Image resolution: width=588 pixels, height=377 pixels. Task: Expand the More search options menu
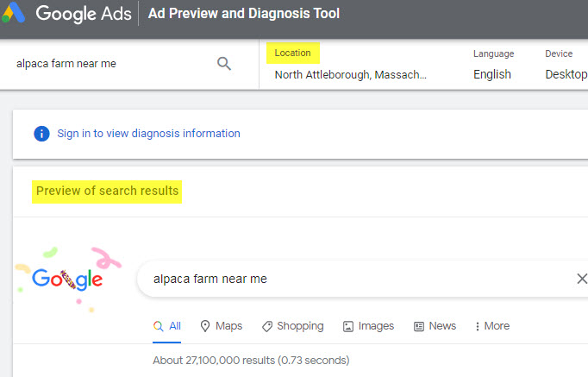[491, 326]
